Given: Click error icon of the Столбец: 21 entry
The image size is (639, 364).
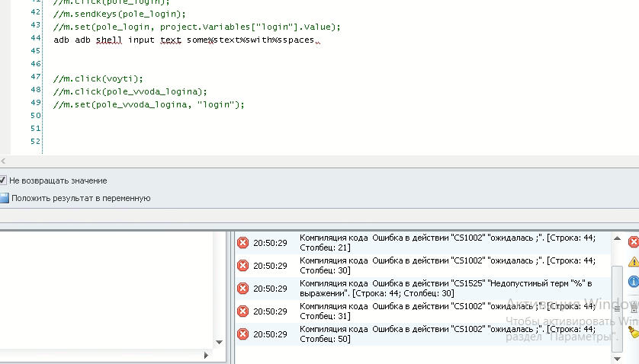Looking at the screenshot, I should point(243,243).
